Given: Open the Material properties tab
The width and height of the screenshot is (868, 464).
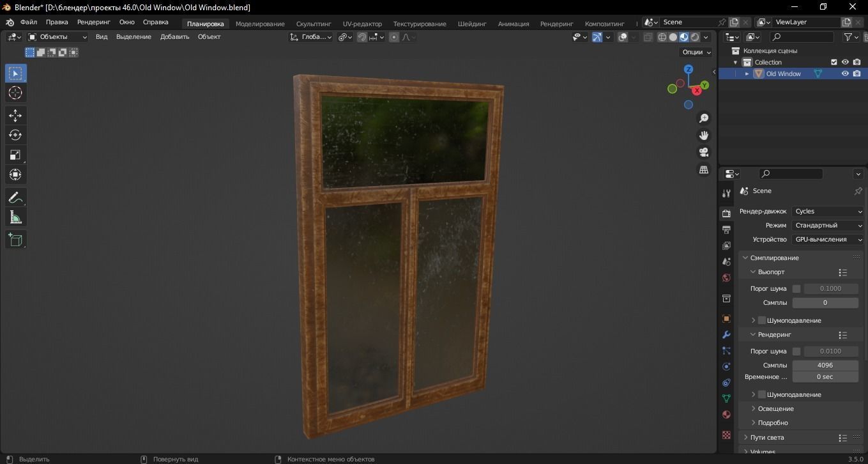Looking at the screenshot, I should pos(726,414).
